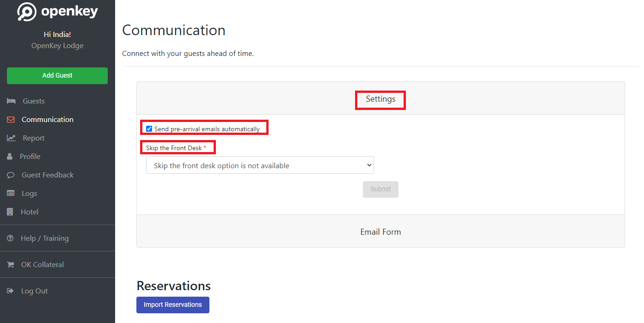Open Profile using the person icon
The image size is (644, 323).
(x=10, y=156)
